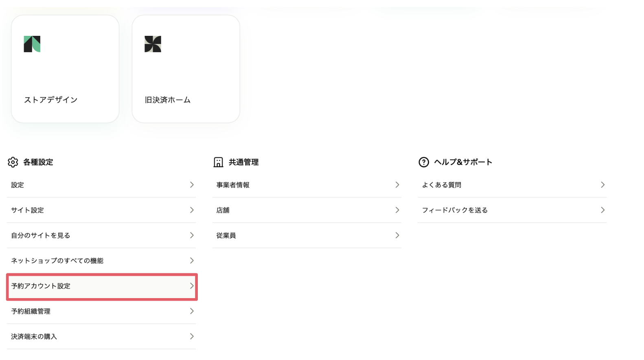The image size is (644, 360).
Task: Click the chevron on the 設定 row
Action: [192, 185]
